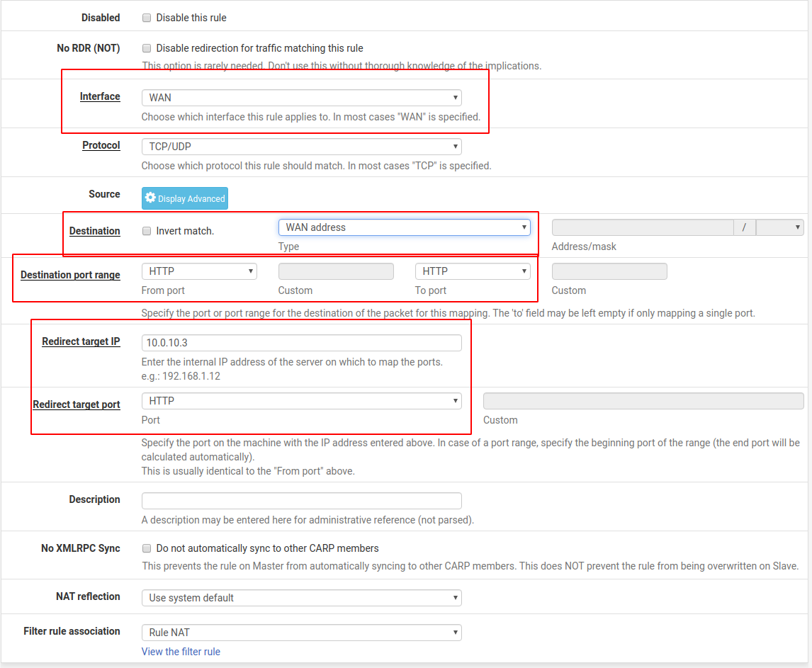Open the Filter rule association dropdown

pyautogui.click(x=301, y=633)
